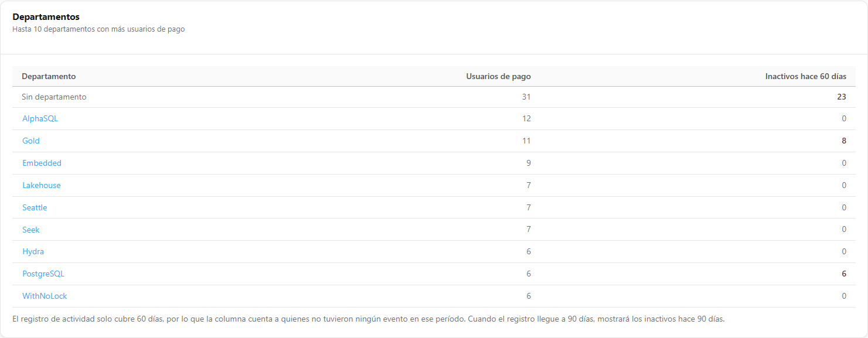
Task: Select the paid users value 6 for WithNoLock
Action: [x=529, y=296]
